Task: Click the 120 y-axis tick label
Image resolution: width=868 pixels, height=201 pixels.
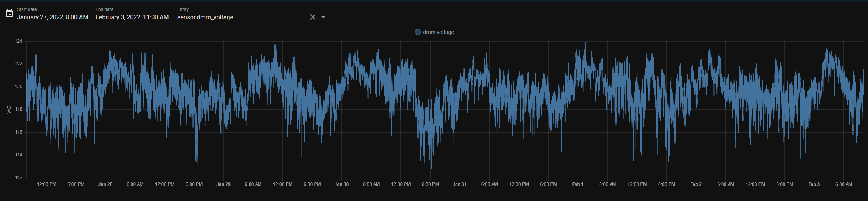Action: click(19, 87)
